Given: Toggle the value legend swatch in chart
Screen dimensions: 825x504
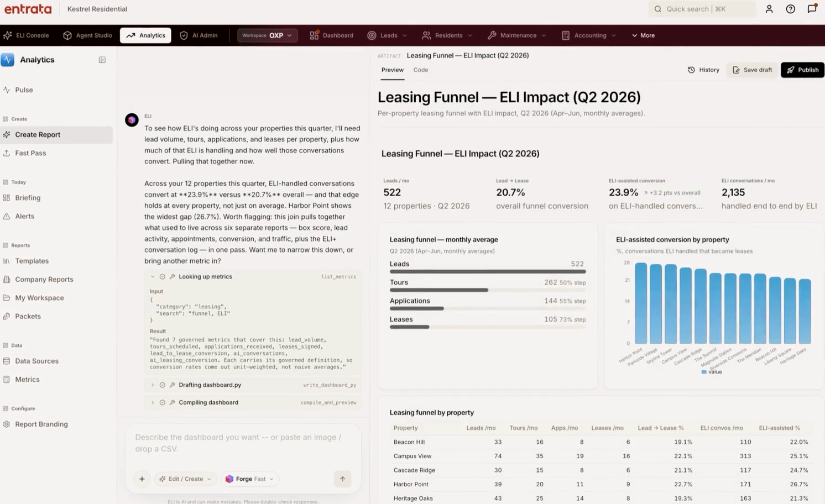Looking at the screenshot, I should [704, 372].
